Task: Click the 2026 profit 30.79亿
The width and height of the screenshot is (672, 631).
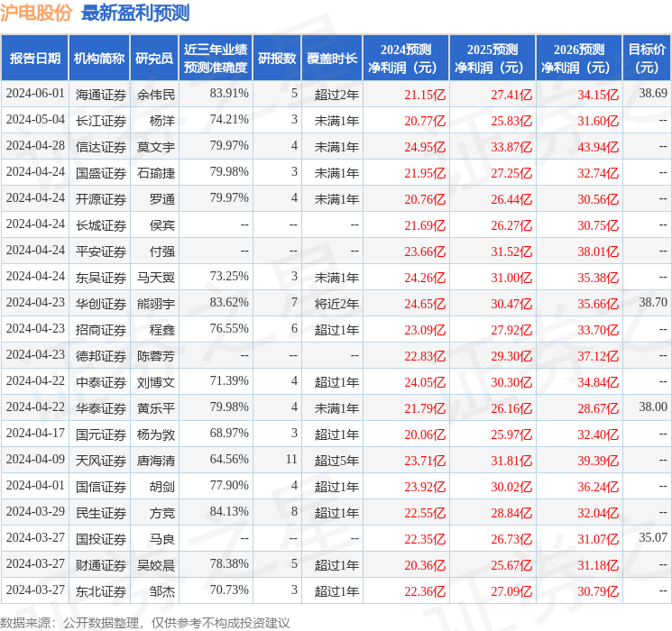Action: [x=598, y=591]
